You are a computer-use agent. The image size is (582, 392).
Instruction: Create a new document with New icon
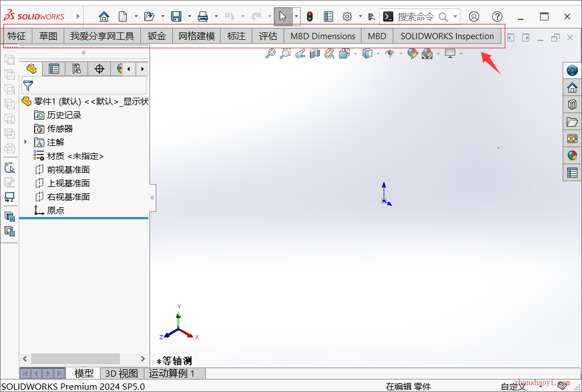pos(123,16)
